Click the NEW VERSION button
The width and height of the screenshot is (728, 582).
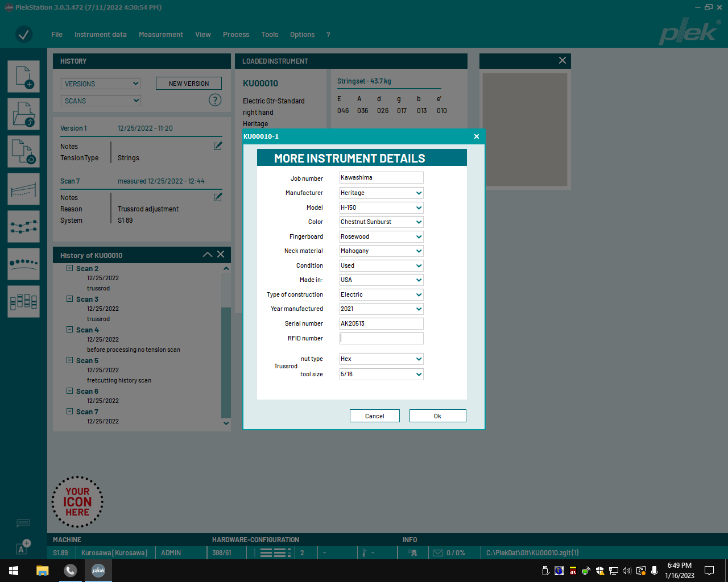click(189, 84)
